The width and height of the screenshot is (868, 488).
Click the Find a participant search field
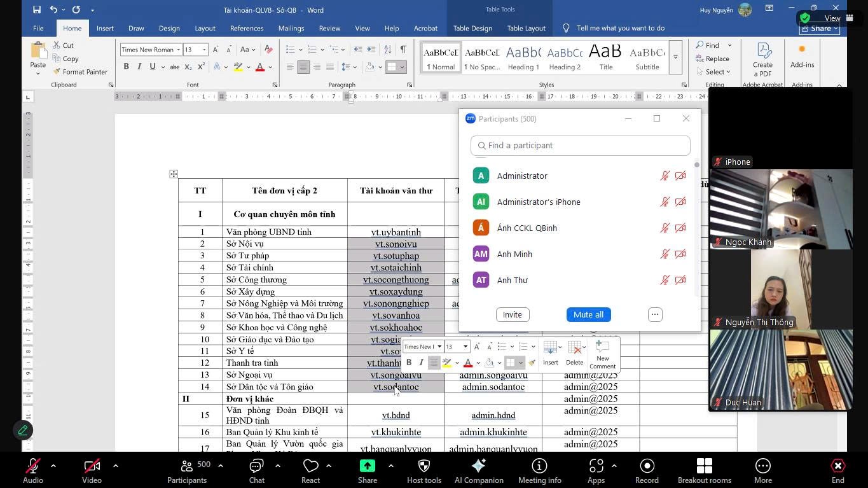(x=580, y=145)
